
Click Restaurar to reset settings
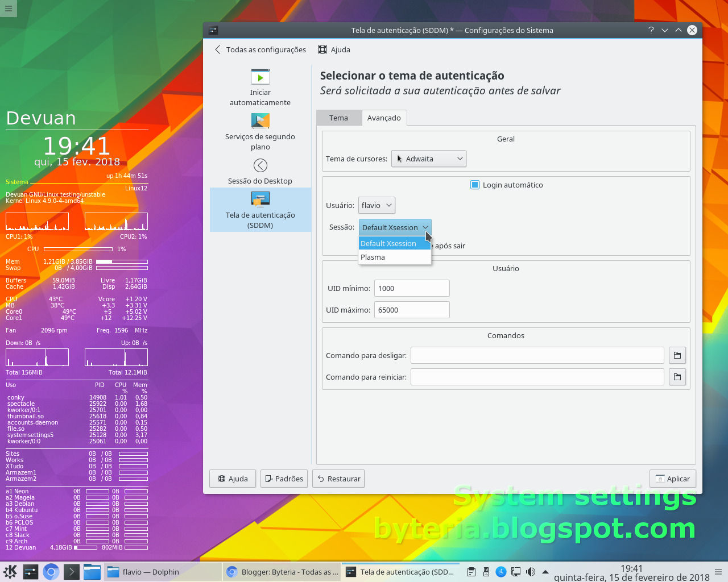pos(338,479)
